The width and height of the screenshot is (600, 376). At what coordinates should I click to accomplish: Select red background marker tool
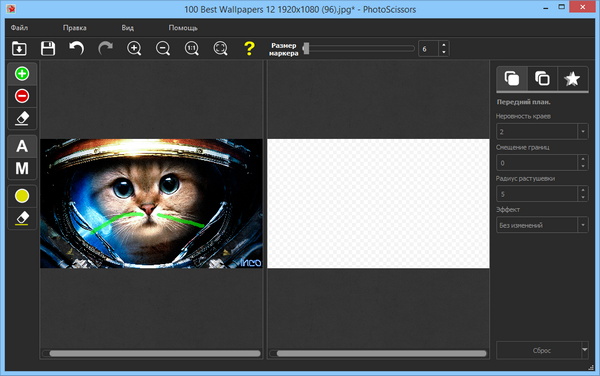click(22, 96)
